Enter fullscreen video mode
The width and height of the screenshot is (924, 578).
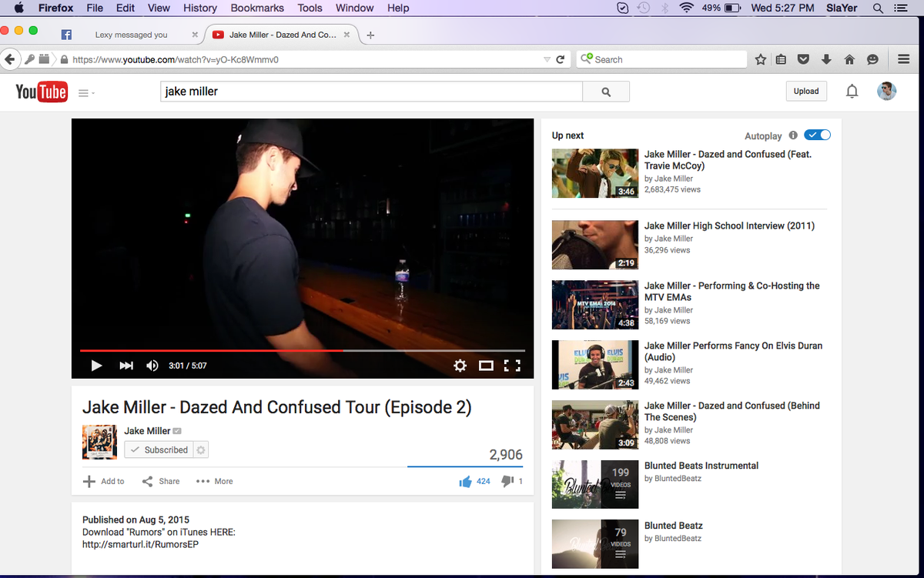pos(512,366)
